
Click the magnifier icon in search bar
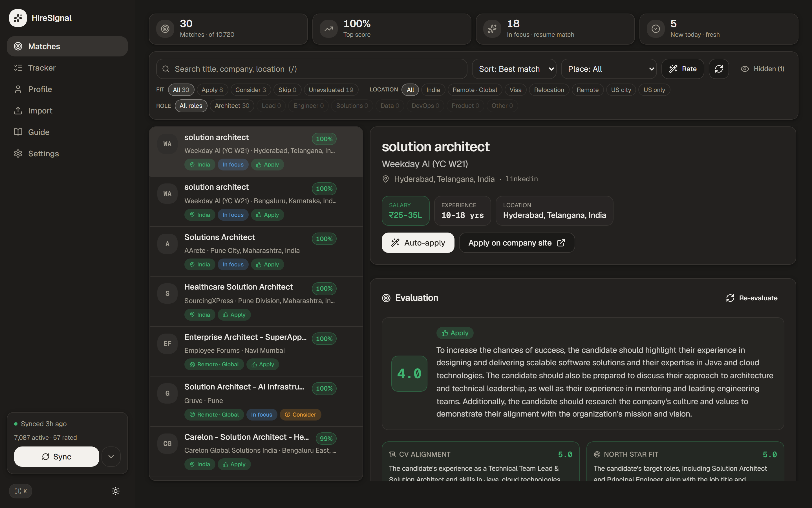(166, 69)
